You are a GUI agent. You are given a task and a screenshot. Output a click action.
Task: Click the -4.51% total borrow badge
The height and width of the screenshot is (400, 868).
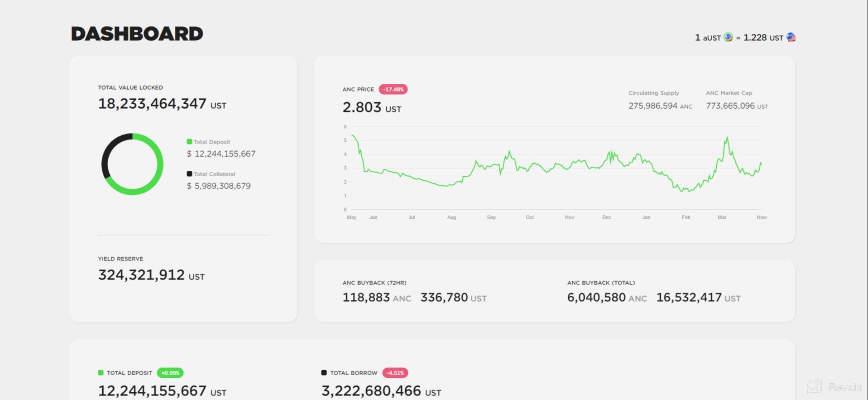click(x=395, y=373)
